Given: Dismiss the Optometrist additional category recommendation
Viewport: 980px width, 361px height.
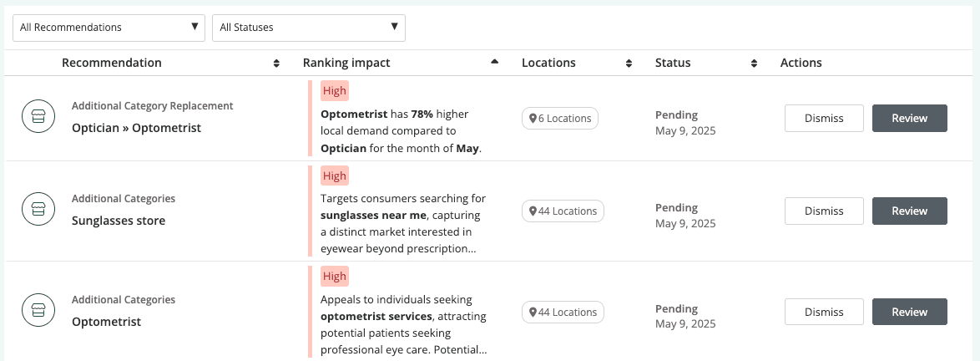Looking at the screenshot, I should coord(824,313).
